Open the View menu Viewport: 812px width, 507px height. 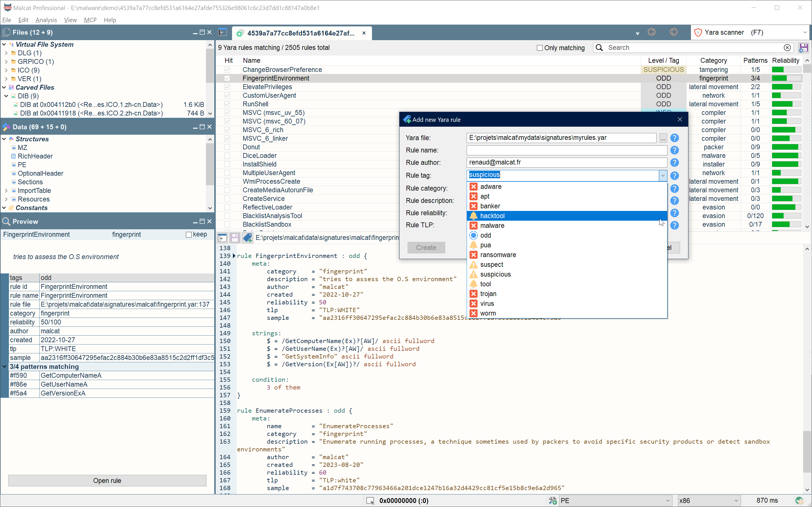70,20
